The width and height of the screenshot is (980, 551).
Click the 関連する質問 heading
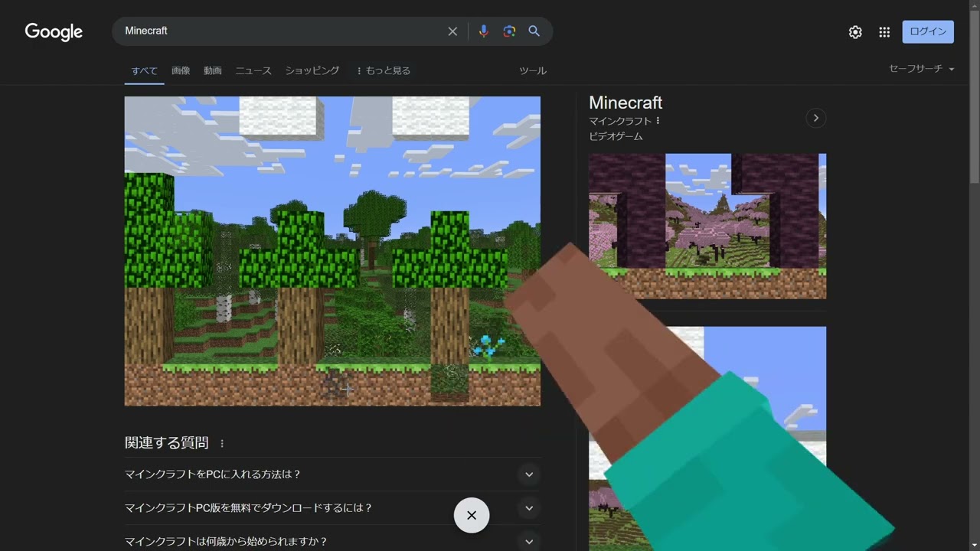[x=167, y=442]
